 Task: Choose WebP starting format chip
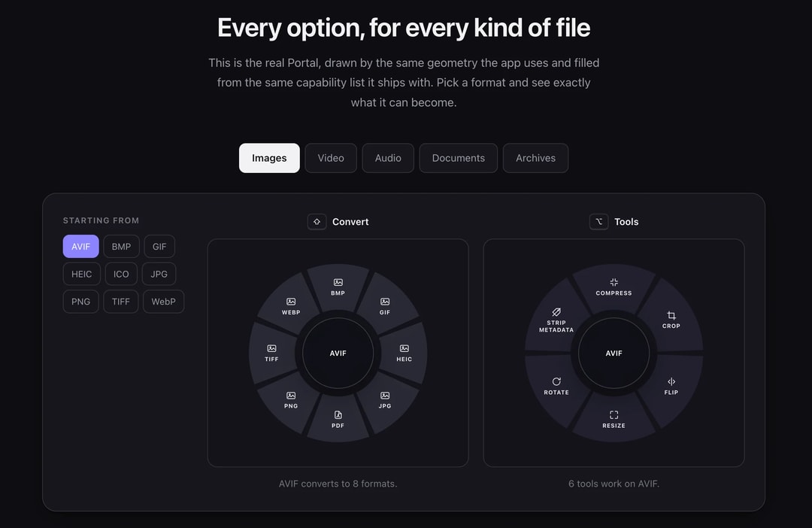(163, 302)
